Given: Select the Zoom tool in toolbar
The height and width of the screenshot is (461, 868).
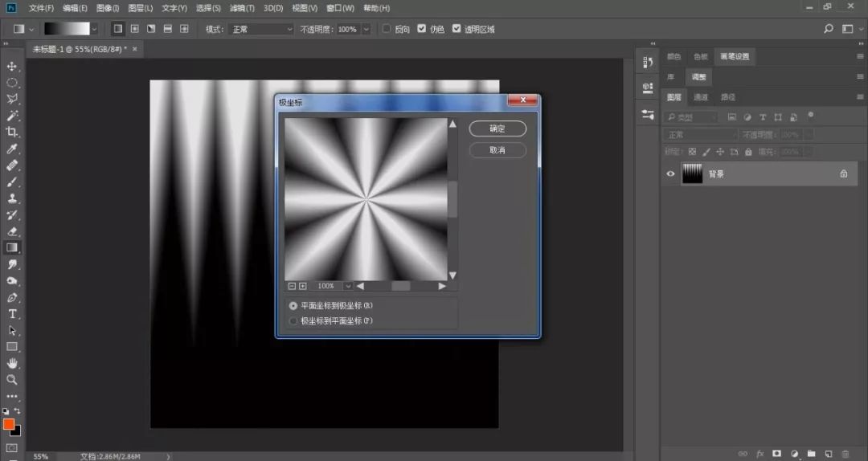Looking at the screenshot, I should point(12,380).
